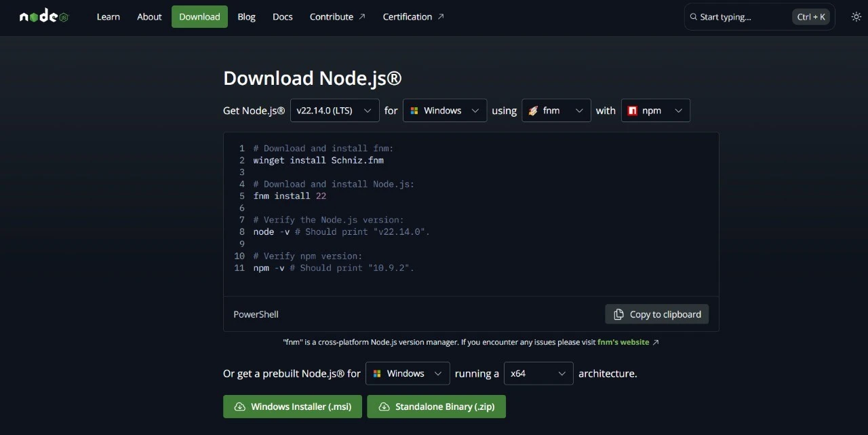
Task: Open the v22.14.0 (LTS) version dropdown
Action: [x=334, y=111]
